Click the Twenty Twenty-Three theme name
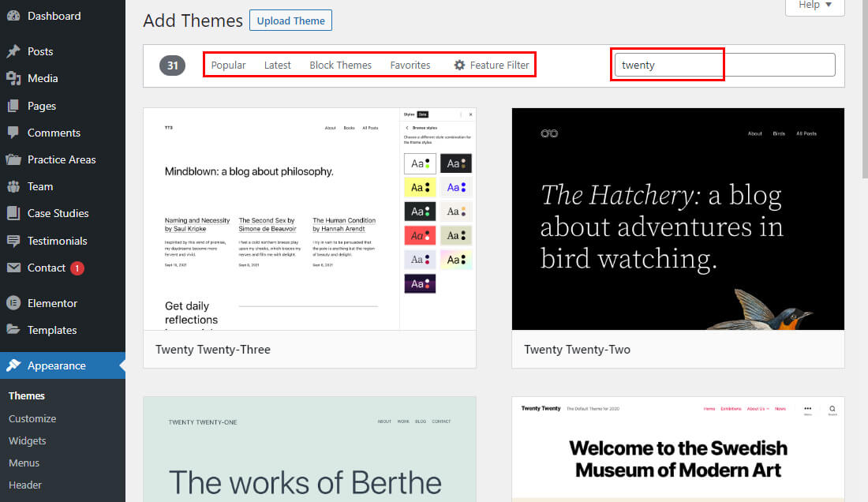Viewport: 868px width, 502px height. pos(213,349)
